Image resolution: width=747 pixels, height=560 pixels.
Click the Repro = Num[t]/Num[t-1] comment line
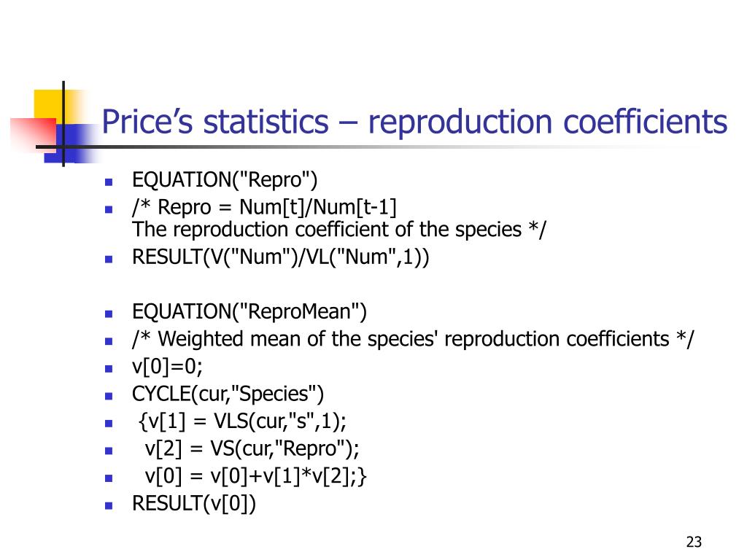264,207
